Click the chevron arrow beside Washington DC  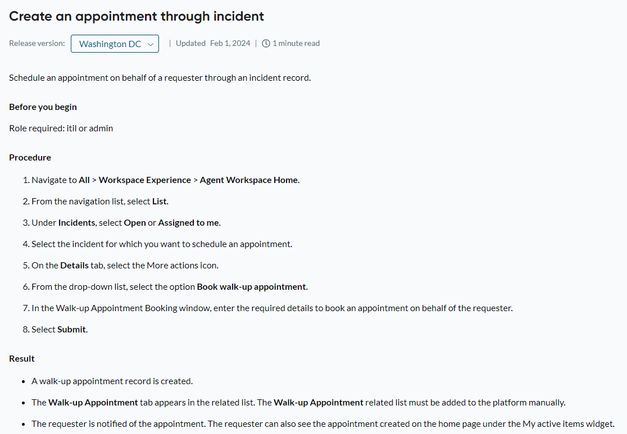150,44
